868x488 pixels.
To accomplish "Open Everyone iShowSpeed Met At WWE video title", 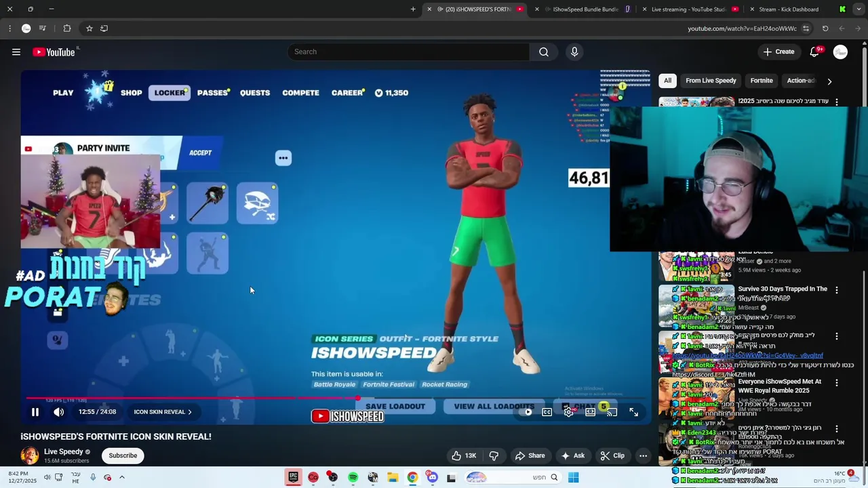I will 780,386.
